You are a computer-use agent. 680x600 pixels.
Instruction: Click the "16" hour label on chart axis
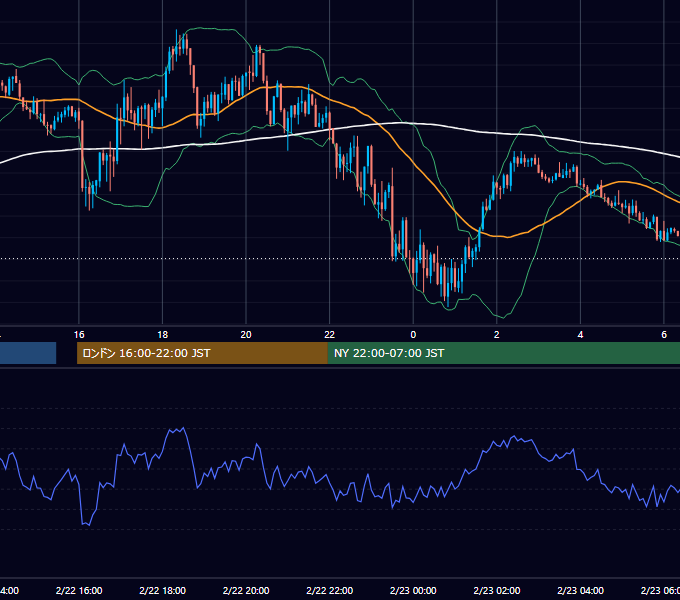(79, 335)
